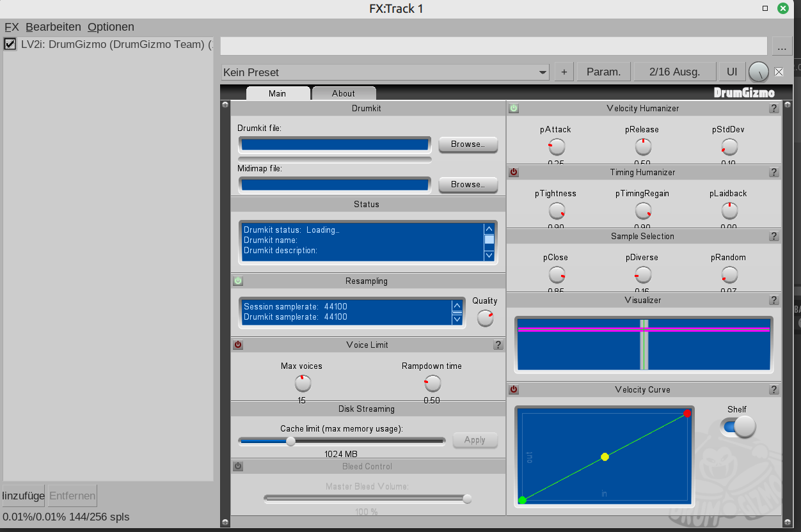Click the Visualizer display panel
Viewport: 801px width, 532px height.
click(644, 344)
